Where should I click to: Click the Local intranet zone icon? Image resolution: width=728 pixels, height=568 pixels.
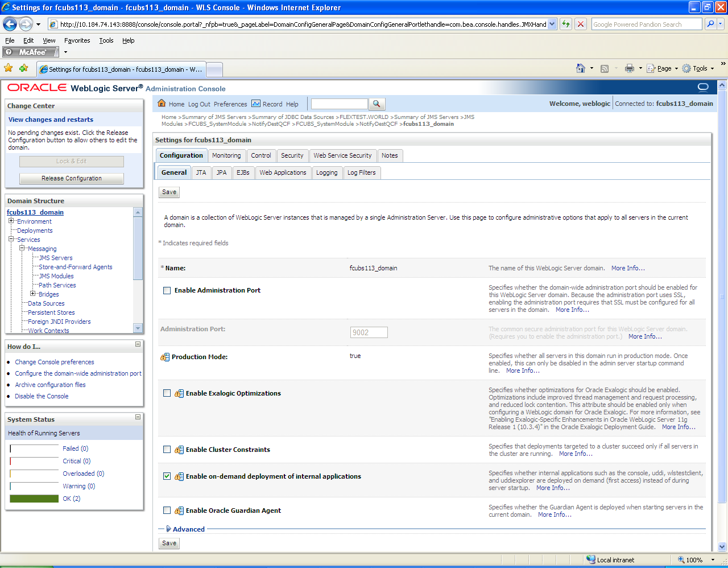tap(591, 559)
